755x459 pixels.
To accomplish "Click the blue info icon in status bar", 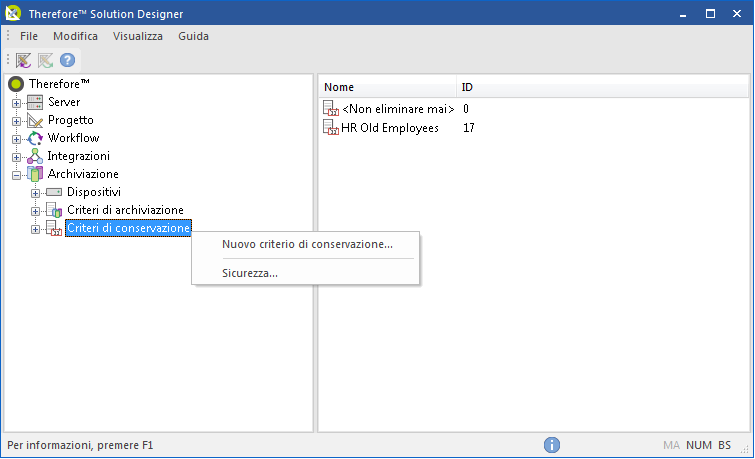I will (551, 445).
